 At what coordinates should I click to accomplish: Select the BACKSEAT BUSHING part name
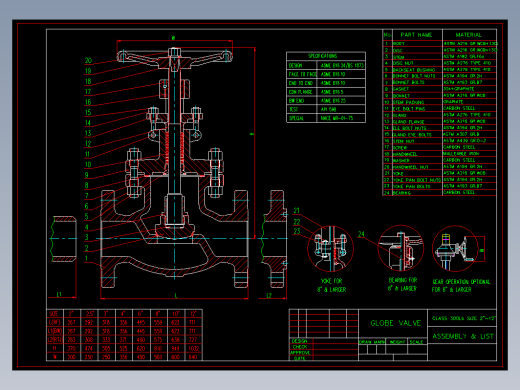(x=414, y=70)
